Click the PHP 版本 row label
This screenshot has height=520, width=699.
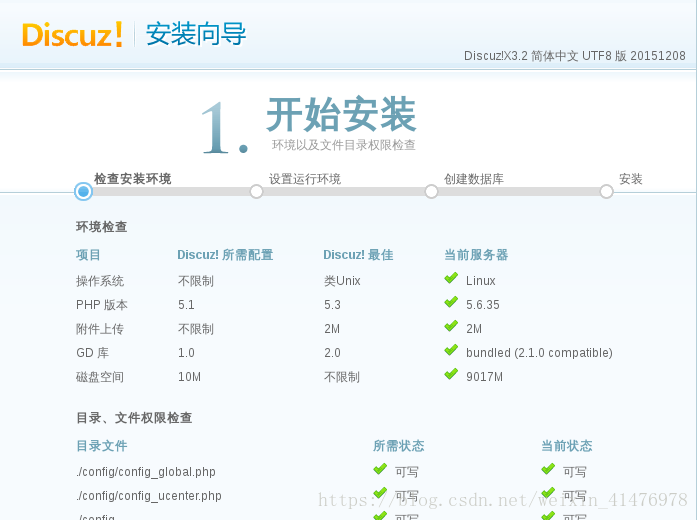[102, 305]
